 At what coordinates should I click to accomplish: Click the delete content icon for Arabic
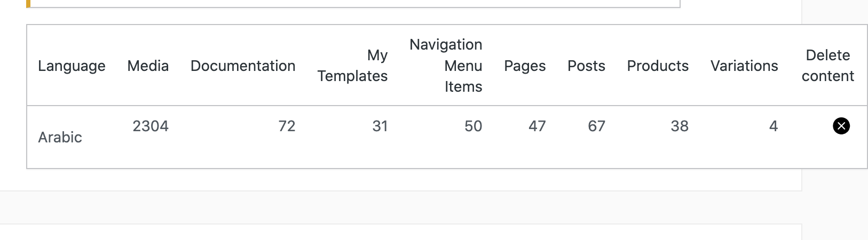pos(841,126)
